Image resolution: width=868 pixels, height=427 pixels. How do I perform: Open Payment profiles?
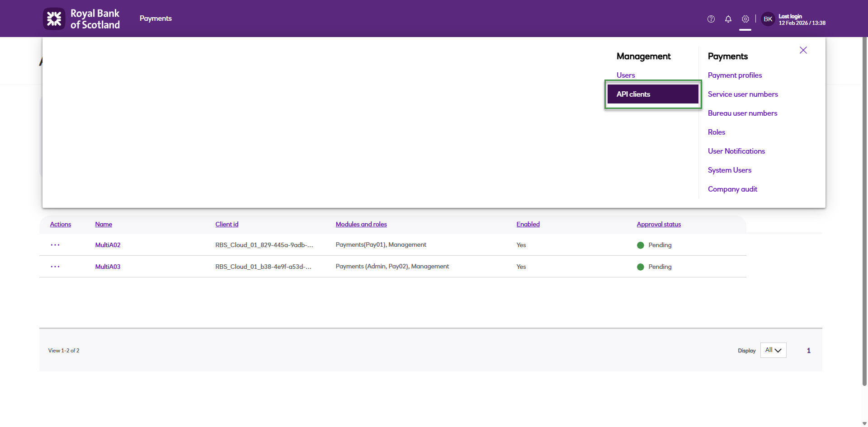point(735,75)
